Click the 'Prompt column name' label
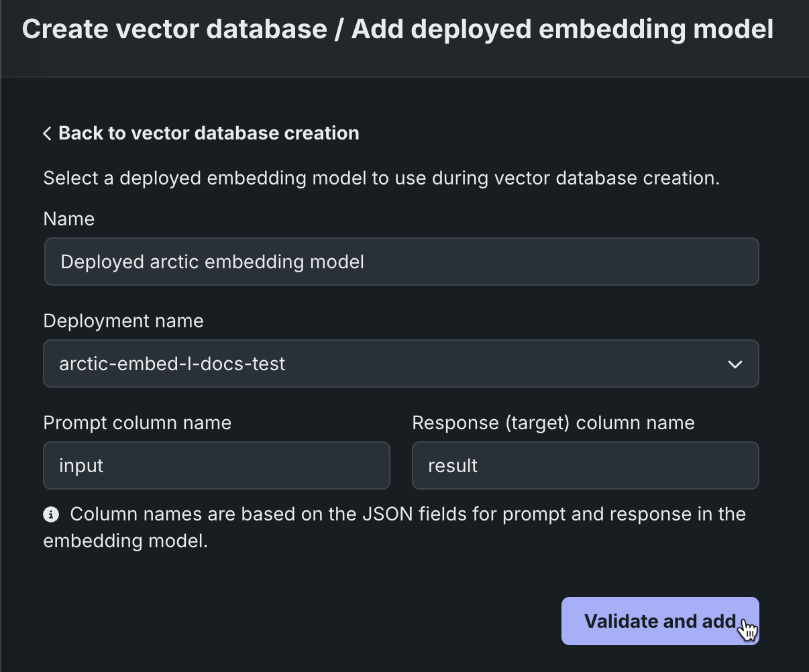This screenshot has width=809, height=672. (137, 423)
